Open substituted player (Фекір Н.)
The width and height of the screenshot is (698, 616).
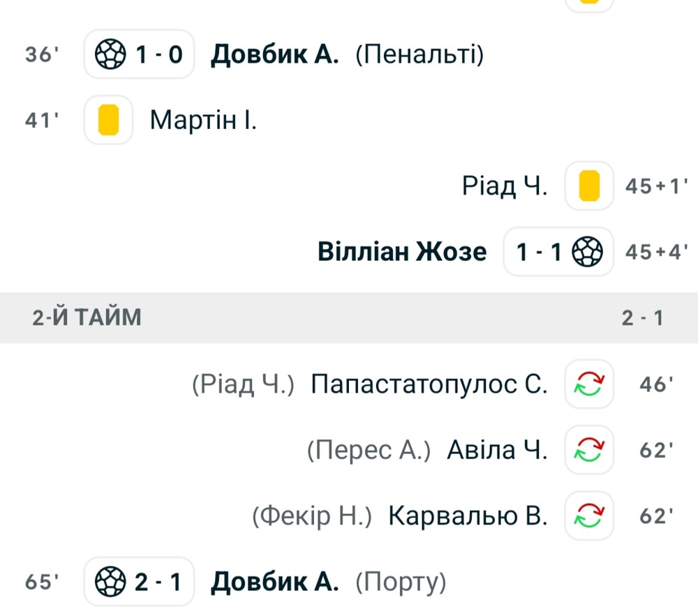pos(311,516)
